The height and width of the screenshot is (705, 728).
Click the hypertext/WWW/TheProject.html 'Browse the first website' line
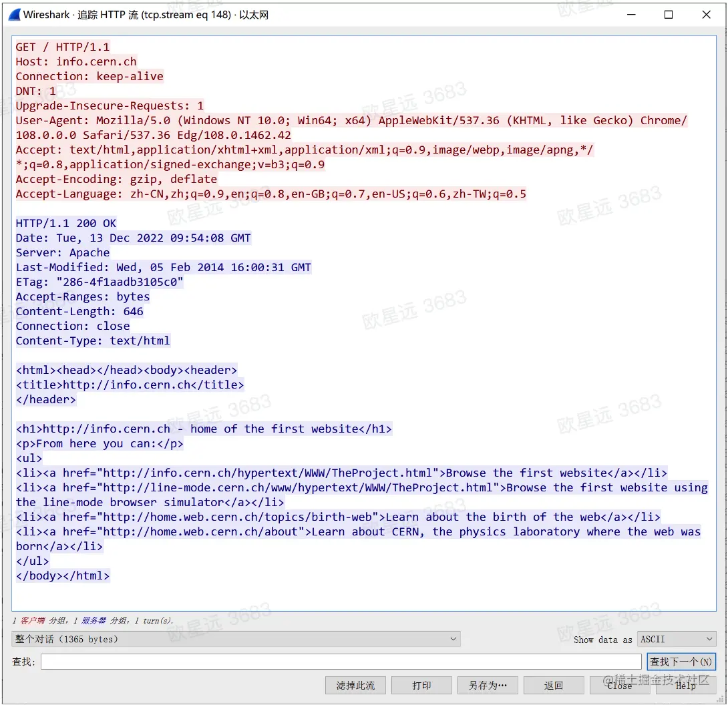coord(341,473)
